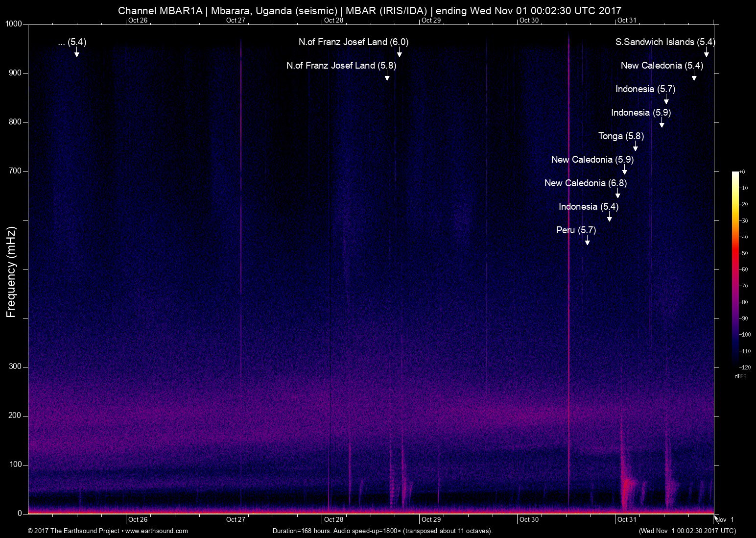This screenshot has height=538, width=756.
Task: Click the -80 value on the color scale
Action: point(743,302)
